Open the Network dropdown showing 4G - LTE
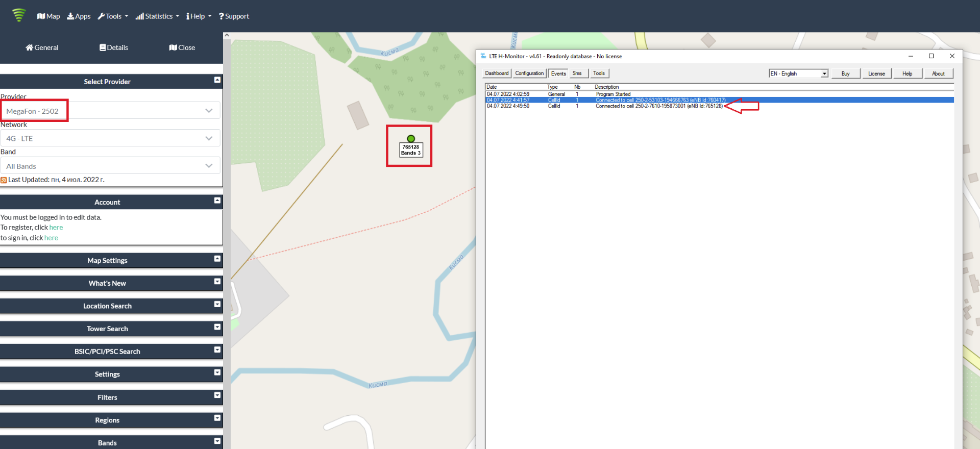 pyautogui.click(x=110, y=138)
